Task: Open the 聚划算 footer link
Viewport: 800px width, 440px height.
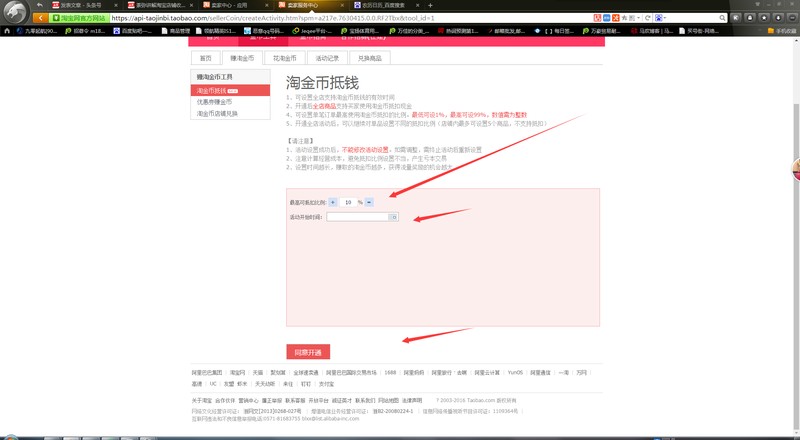Action: (x=278, y=373)
